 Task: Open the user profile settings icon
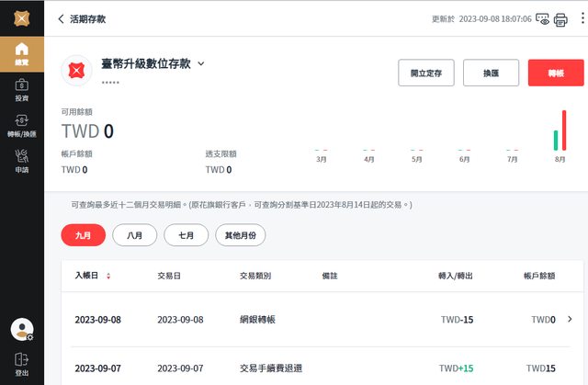21,329
